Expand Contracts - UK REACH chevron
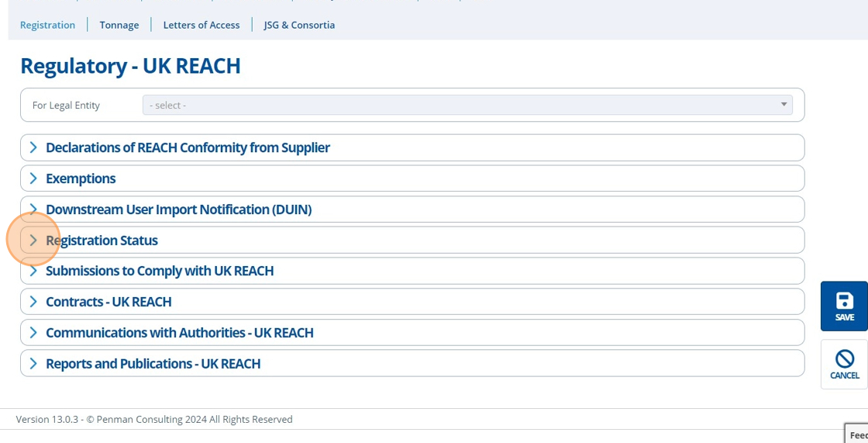The width and height of the screenshot is (868, 443). point(33,302)
